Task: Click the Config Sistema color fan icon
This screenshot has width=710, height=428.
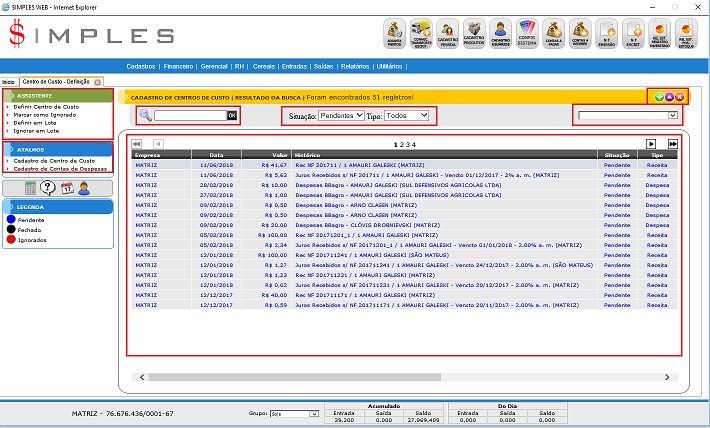Action: [x=528, y=34]
